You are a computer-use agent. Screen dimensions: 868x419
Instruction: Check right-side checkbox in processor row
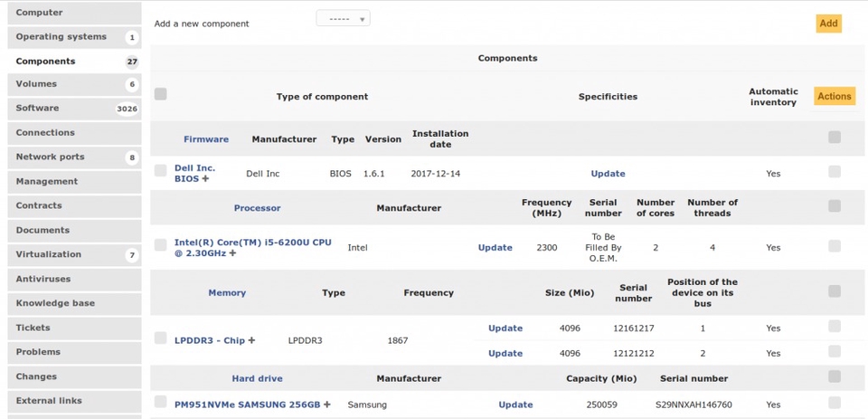[x=835, y=245]
